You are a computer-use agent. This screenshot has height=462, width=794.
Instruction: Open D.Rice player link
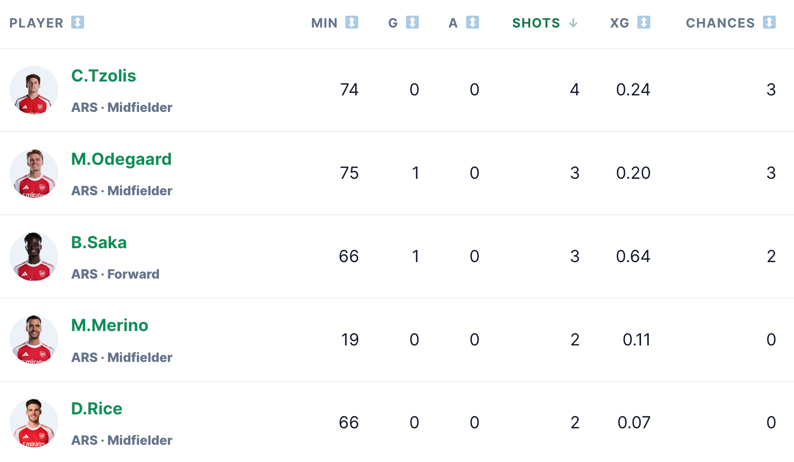[97, 408]
